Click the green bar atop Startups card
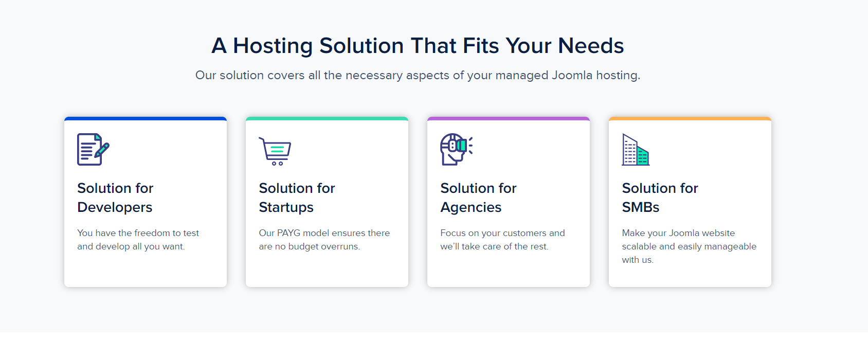The width and height of the screenshot is (868, 359). click(327, 119)
